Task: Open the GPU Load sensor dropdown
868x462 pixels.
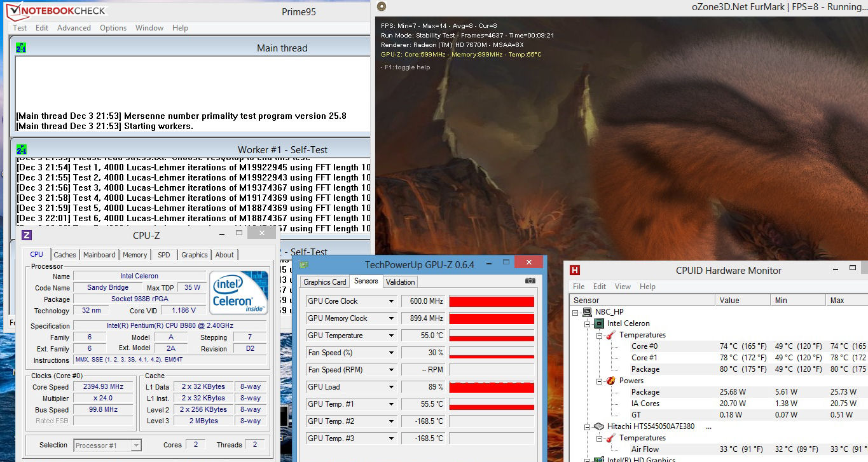Action: (x=392, y=387)
